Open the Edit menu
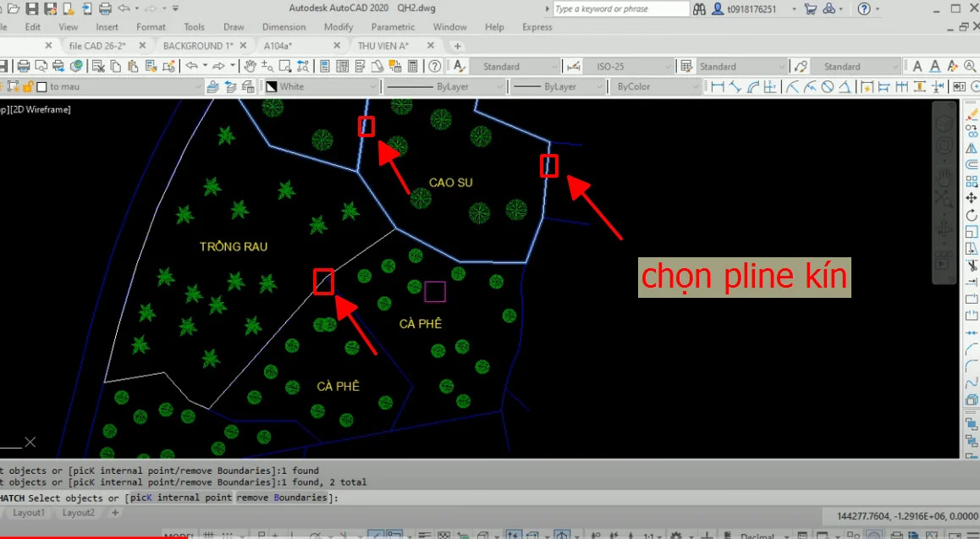980x539 pixels. [33, 27]
